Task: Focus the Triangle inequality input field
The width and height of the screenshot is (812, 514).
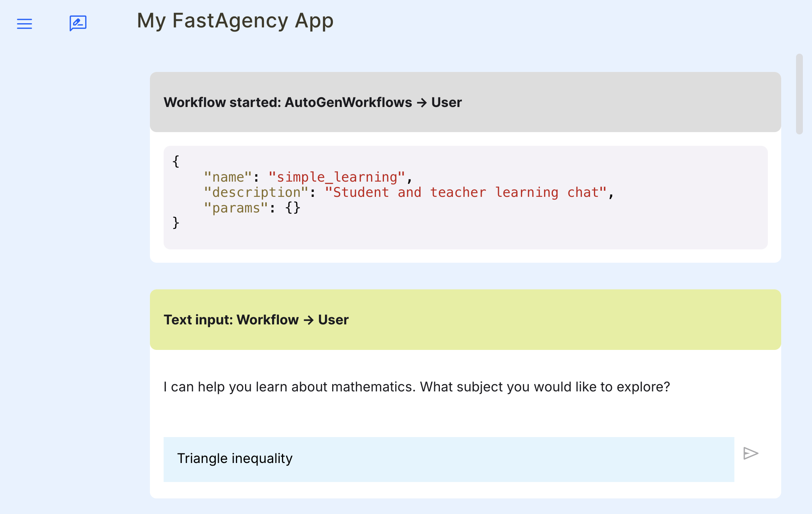Action: coord(448,459)
